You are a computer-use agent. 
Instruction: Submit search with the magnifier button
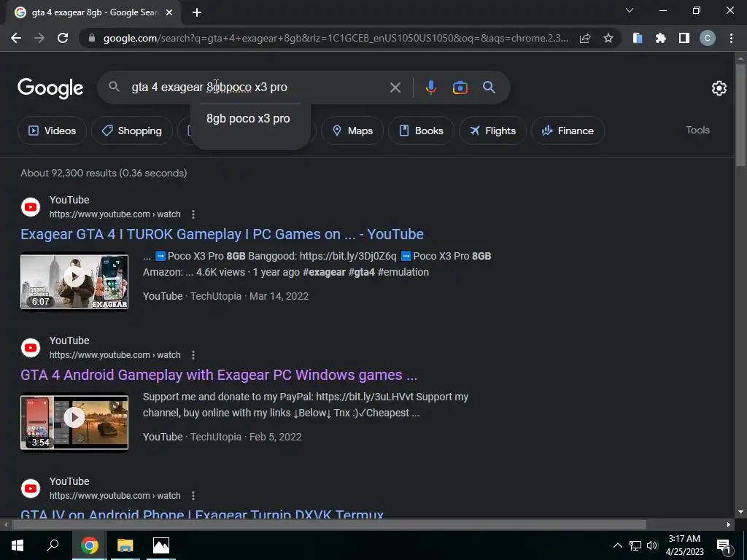(489, 87)
